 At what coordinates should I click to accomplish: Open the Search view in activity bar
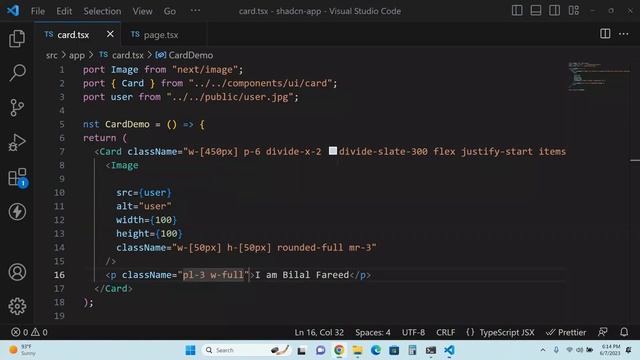coord(17,73)
